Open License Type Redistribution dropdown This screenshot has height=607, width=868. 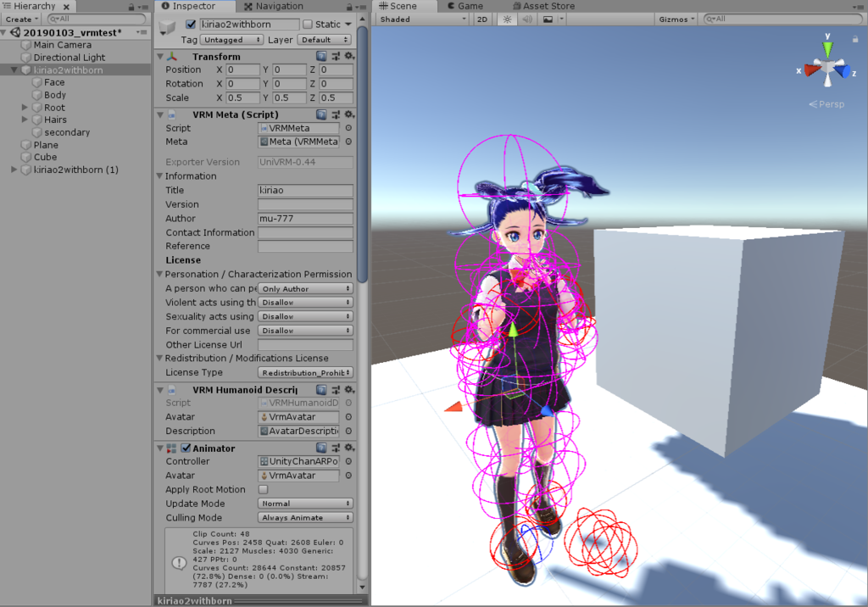pos(305,373)
